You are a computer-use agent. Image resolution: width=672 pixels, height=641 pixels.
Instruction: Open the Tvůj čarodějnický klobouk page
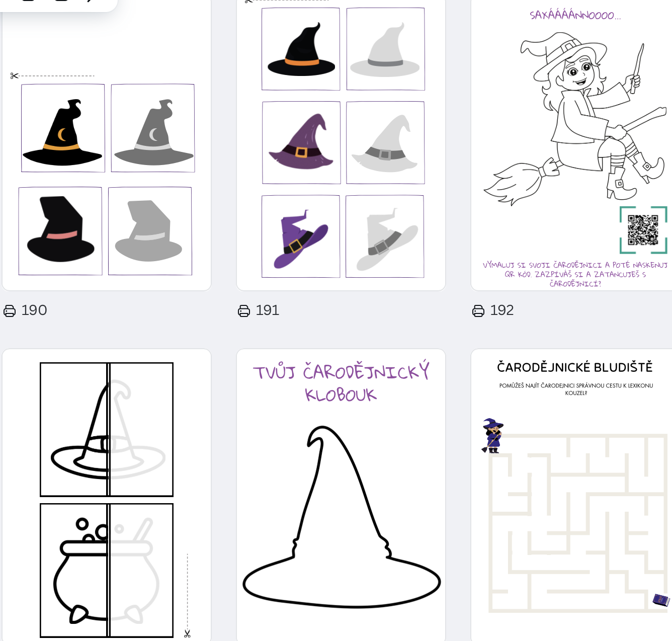tap(341, 495)
